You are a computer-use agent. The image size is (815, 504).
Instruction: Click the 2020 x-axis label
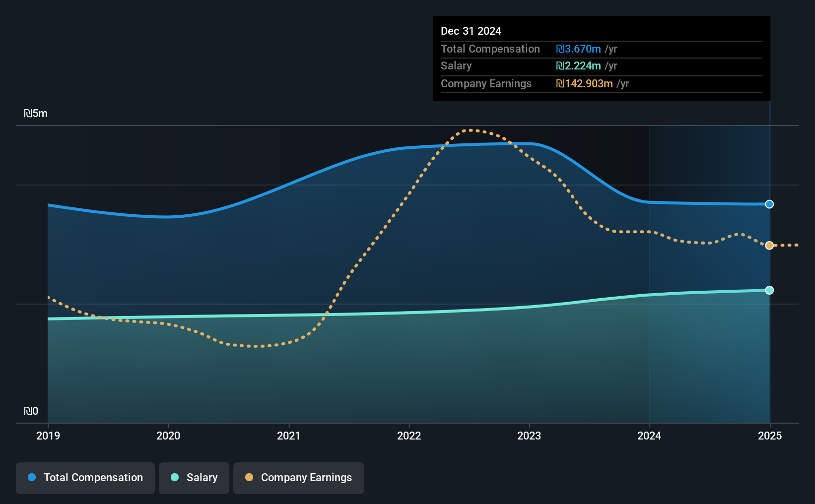pyautogui.click(x=168, y=436)
